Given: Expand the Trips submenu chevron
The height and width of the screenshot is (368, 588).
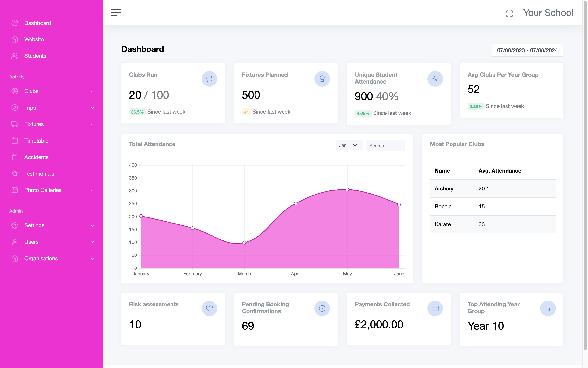Looking at the screenshot, I should (x=92, y=108).
